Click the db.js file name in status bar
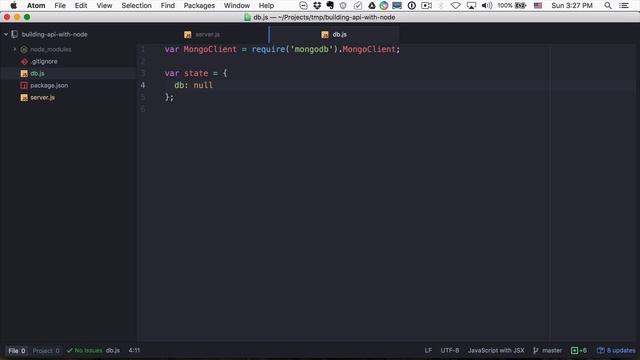 [113, 350]
